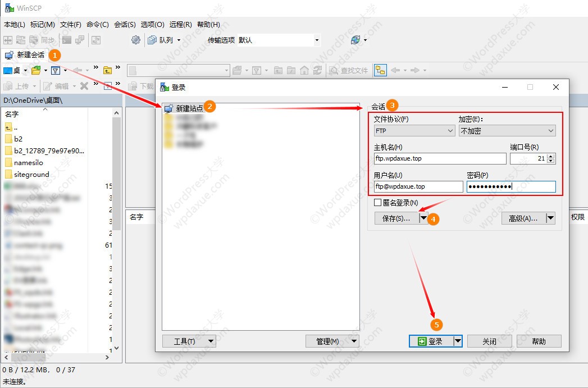Click the remote home directory icon

point(304,70)
